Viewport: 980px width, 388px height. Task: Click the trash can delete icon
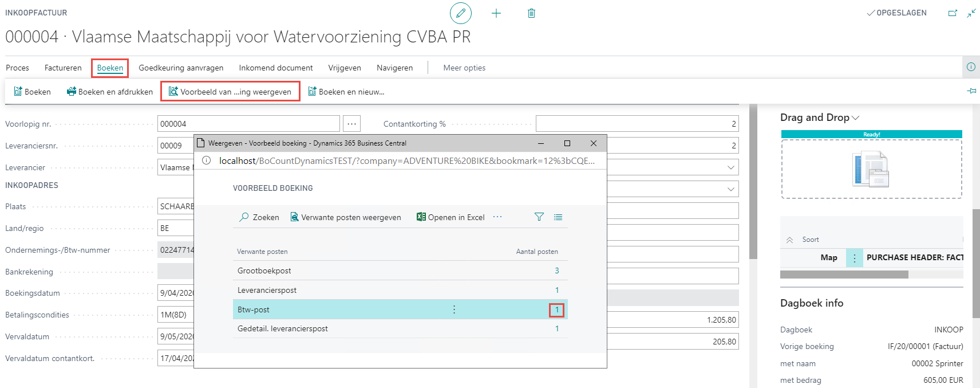coord(531,13)
